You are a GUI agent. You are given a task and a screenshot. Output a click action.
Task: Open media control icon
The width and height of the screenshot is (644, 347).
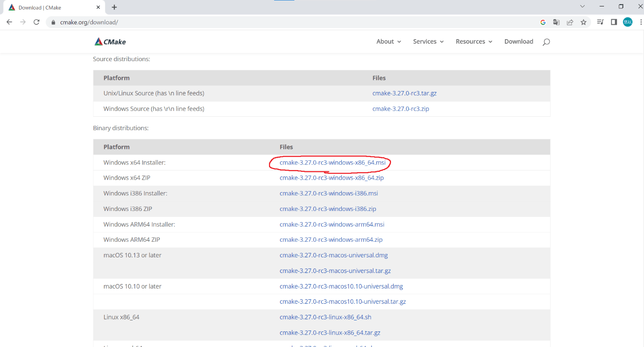coord(600,22)
